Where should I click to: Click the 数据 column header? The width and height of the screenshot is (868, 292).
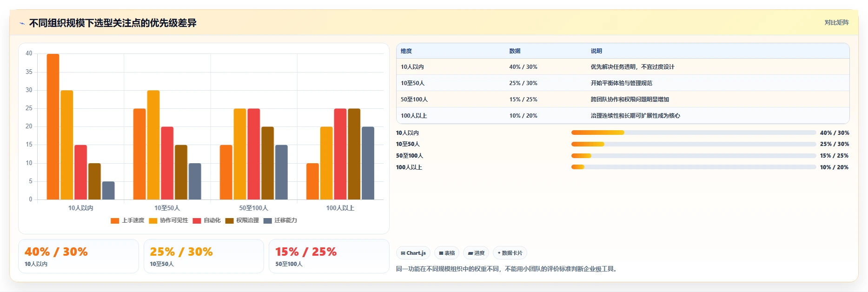tap(515, 51)
